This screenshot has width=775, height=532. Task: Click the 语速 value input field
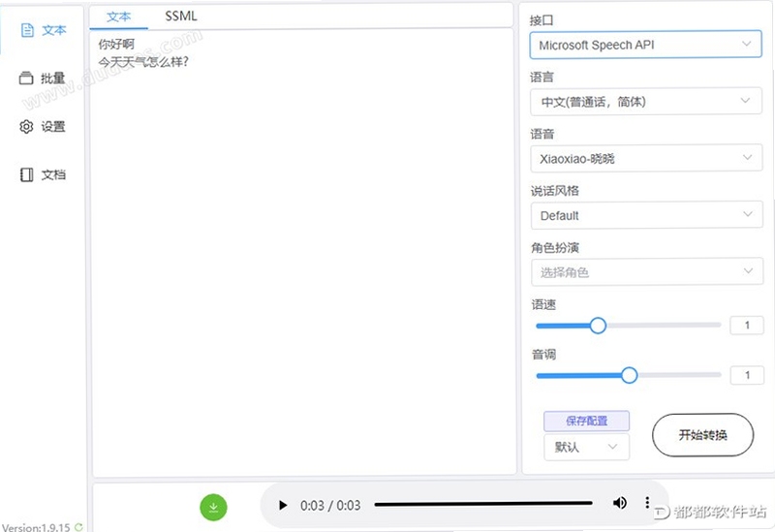(x=747, y=326)
